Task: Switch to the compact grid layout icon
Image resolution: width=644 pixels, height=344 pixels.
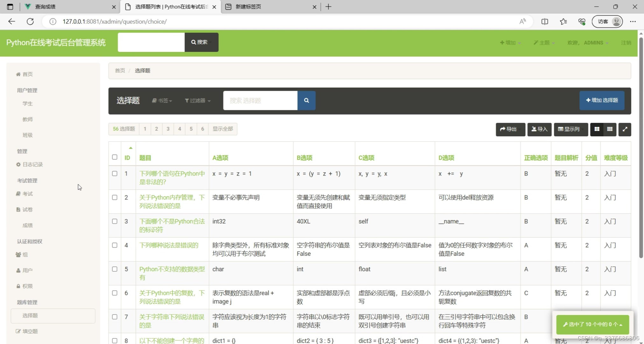Action: pyautogui.click(x=610, y=129)
